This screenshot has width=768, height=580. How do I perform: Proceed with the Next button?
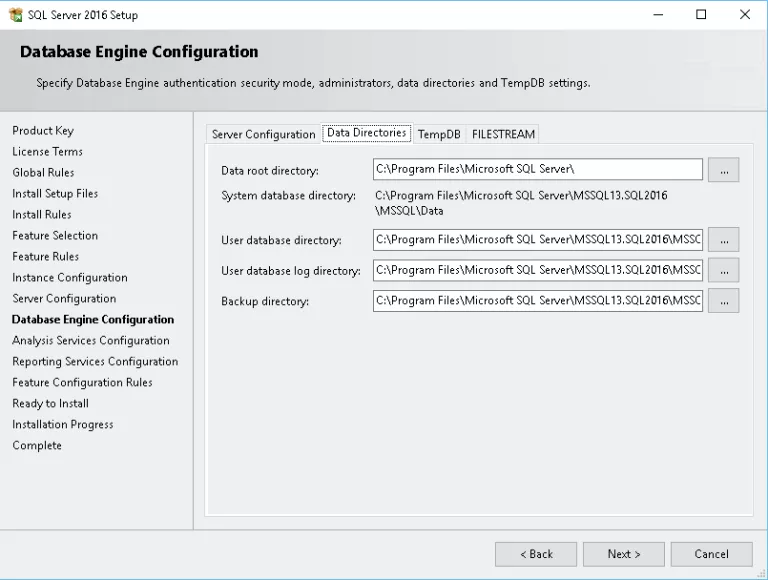624,554
